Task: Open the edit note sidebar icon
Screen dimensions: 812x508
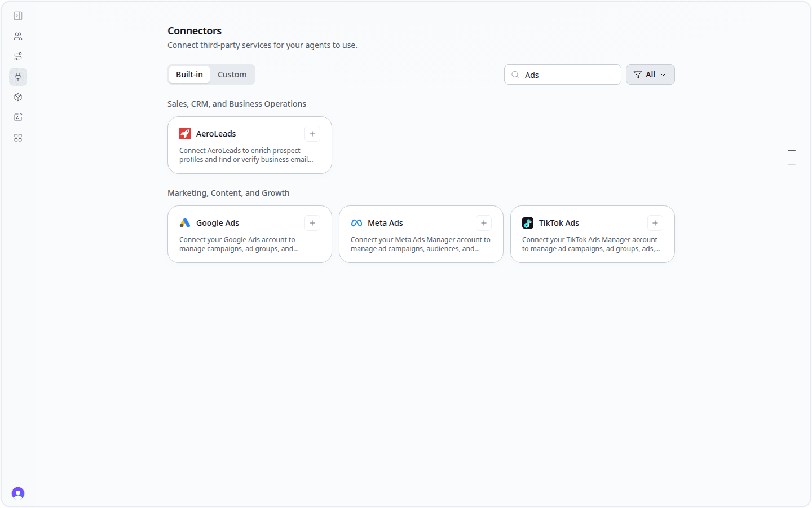Action: pos(18,117)
